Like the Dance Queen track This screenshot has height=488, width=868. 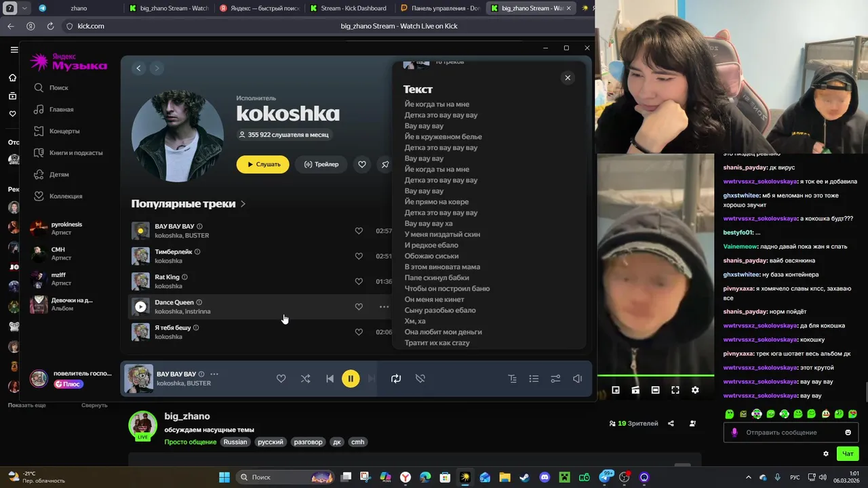359,306
